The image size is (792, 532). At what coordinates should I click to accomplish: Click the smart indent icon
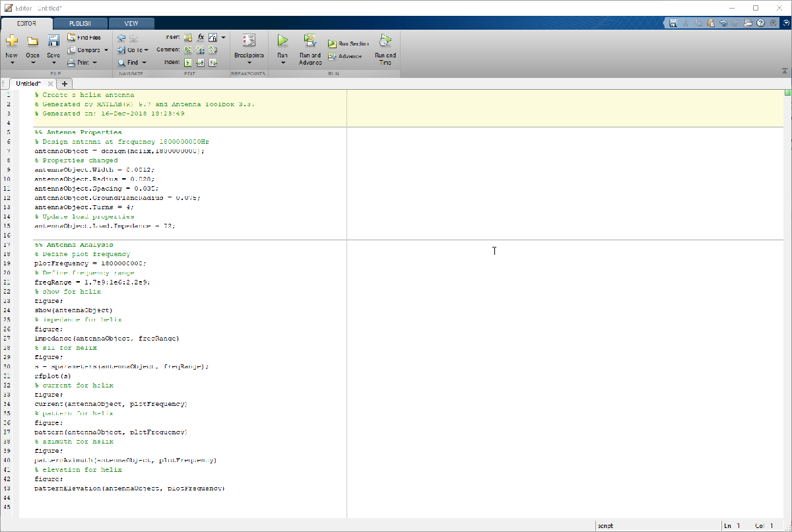point(188,63)
